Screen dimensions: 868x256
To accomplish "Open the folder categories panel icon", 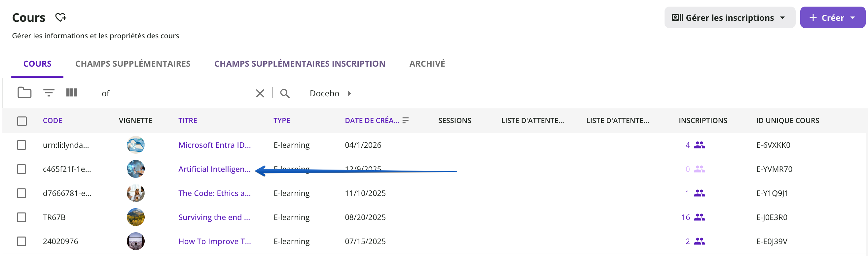I will tap(24, 93).
